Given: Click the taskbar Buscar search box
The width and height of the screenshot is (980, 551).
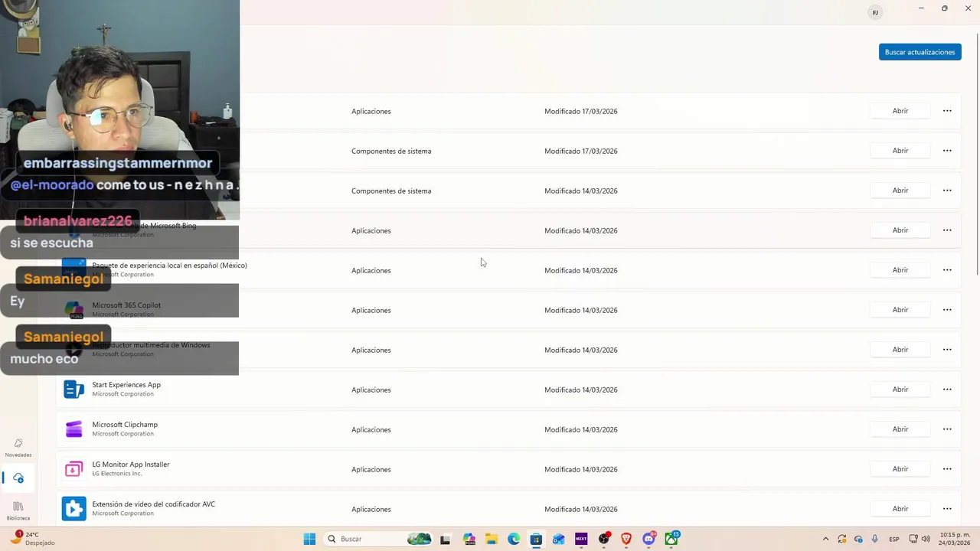Looking at the screenshot, I should 378,539.
